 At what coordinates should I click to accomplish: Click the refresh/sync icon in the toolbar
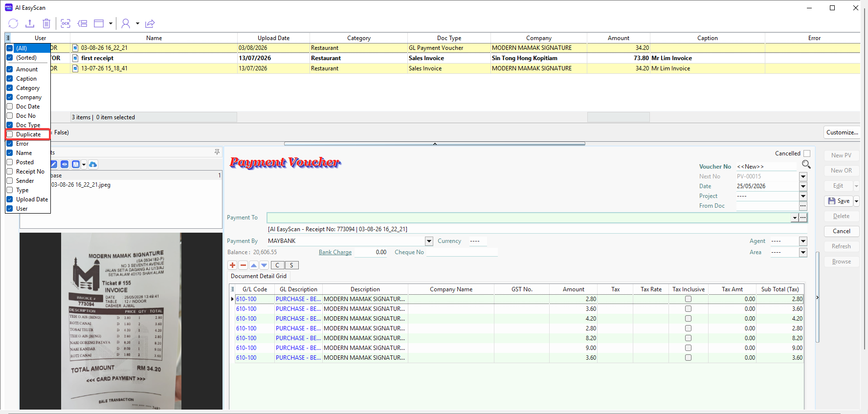click(13, 23)
